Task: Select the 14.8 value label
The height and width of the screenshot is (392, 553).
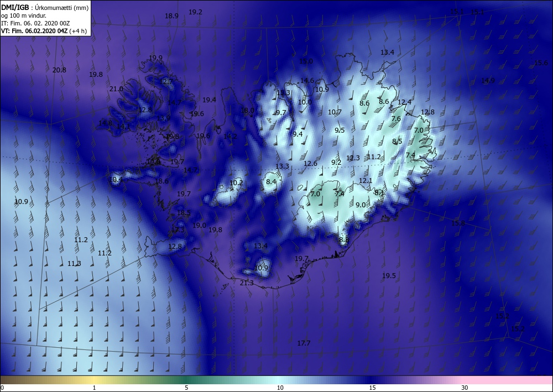Action: tap(105, 123)
